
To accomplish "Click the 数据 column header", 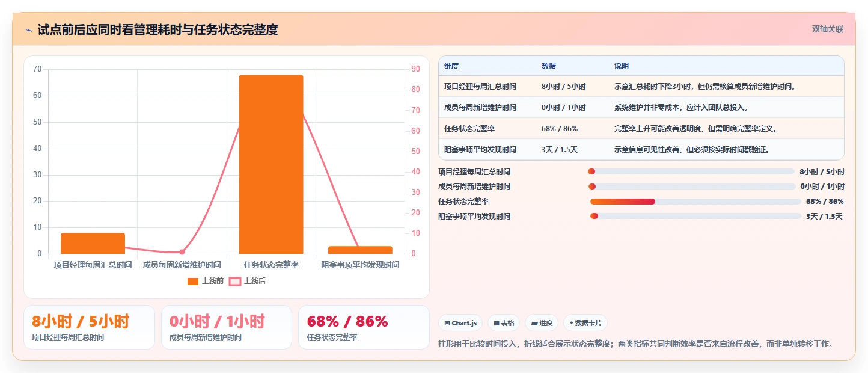I will 549,66.
